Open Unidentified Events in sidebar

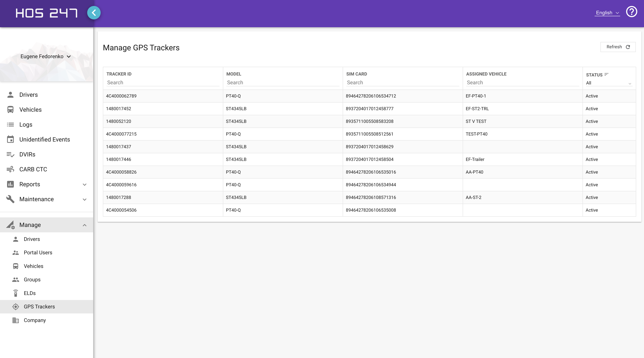pos(47,139)
